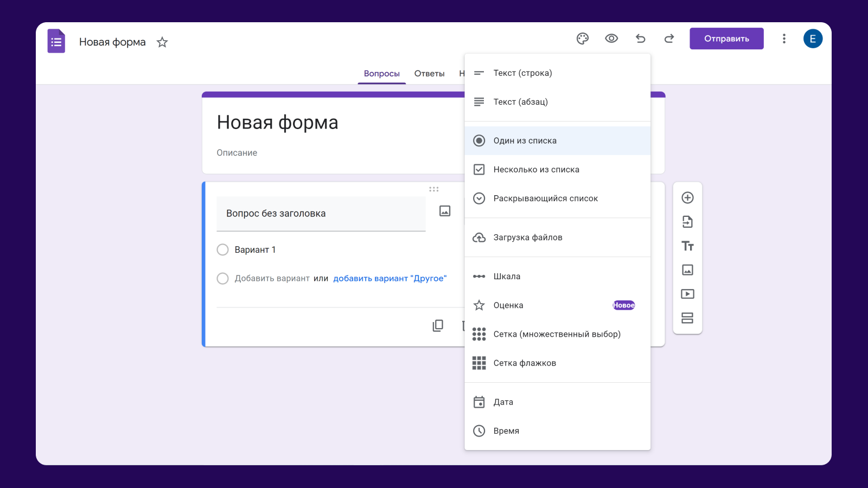Select the Дата question type
868x488 pixels.
(504, 402)
